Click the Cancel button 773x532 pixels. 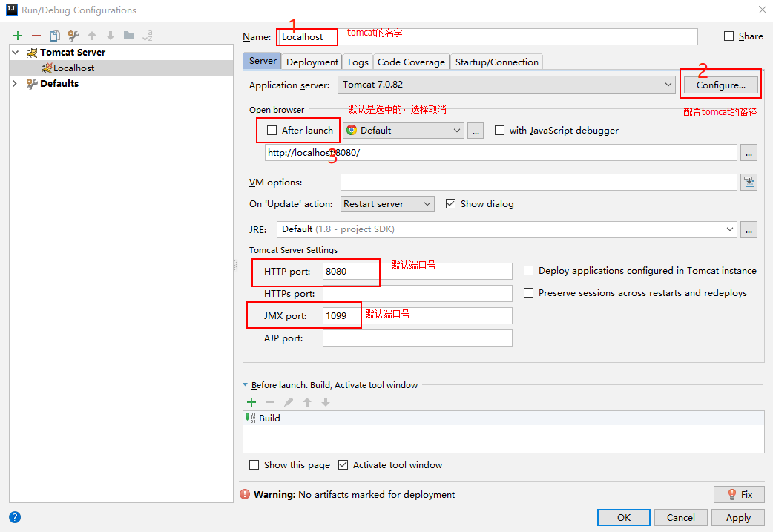coord(680,518)
